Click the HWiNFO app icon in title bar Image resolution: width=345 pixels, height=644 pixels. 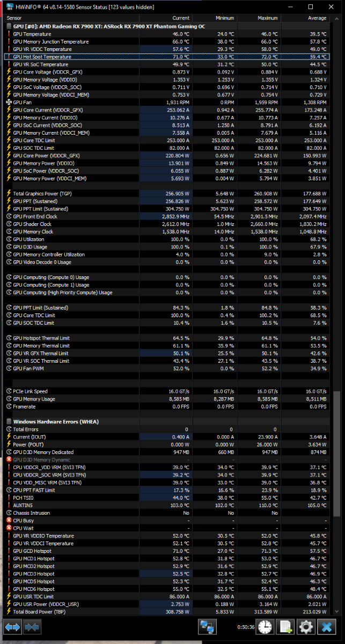(x=9, y=7)
